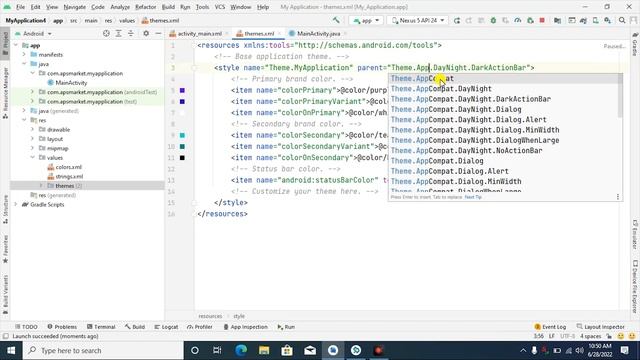Screen dimensions: 640x360
Task: Open the Android project view dropdown
Action: pyautogui.click(x=33, y=33)
